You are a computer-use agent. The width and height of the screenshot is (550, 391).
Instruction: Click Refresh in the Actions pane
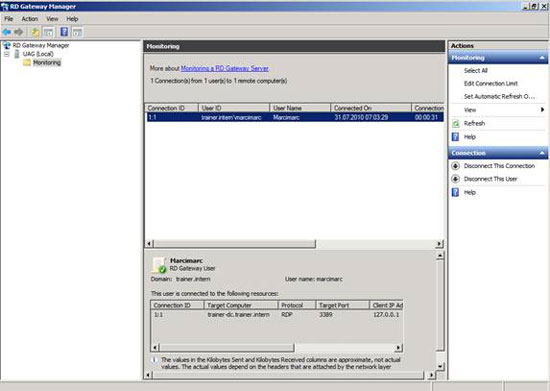click(474, 123)
